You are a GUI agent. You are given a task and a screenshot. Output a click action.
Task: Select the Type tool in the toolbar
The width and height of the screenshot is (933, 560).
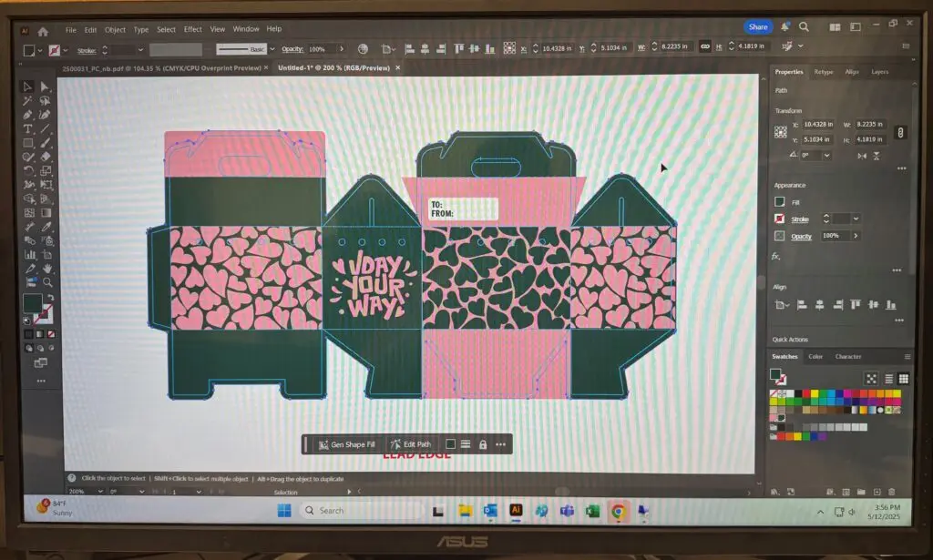(27, 129)
